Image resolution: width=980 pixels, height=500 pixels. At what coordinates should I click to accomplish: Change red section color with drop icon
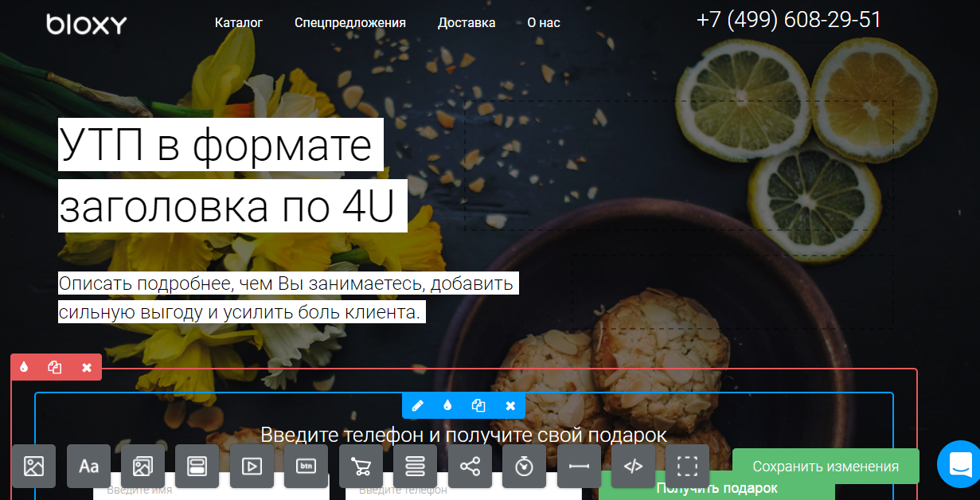click(25, 367)
